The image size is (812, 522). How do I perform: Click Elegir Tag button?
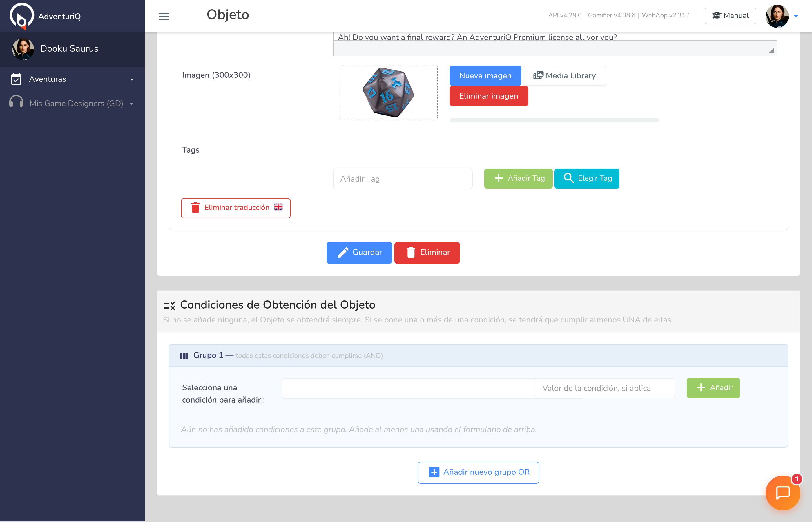(x=587, y=178)
